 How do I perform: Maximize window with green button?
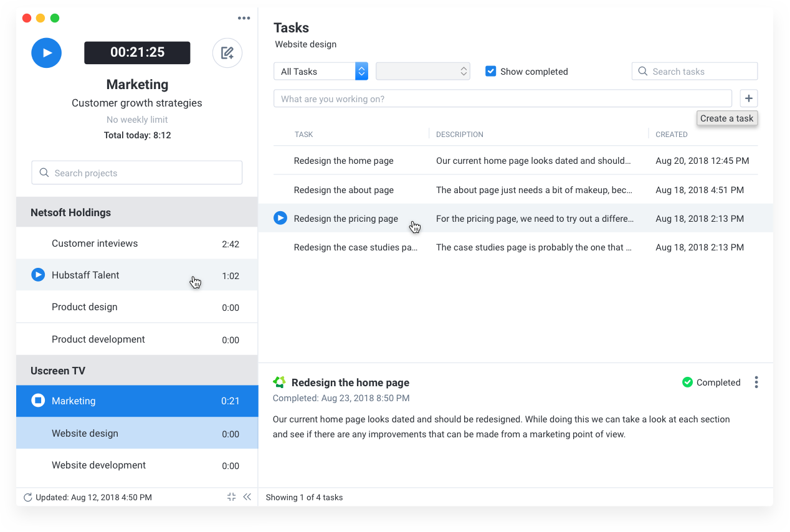tap(55, 18)
